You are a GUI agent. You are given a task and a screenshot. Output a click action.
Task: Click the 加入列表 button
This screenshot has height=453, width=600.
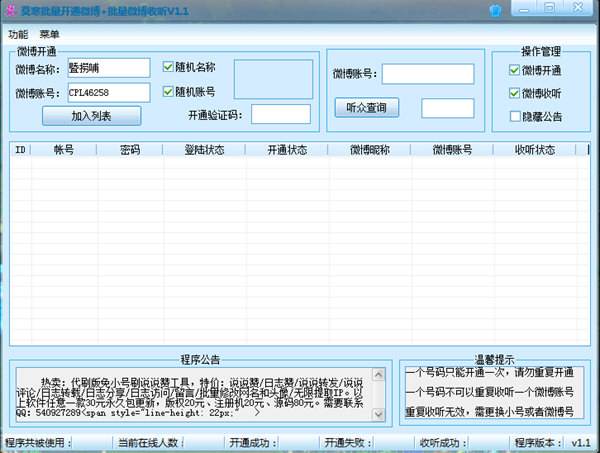tap(91, 116)
